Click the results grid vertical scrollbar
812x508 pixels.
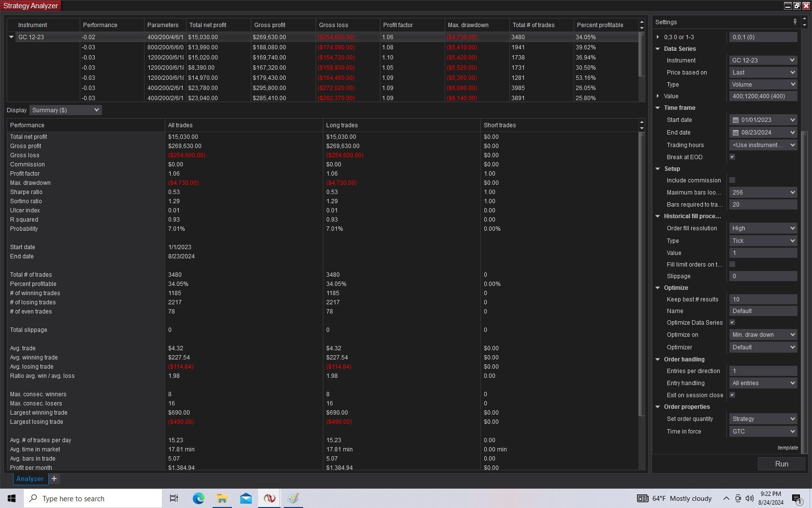coord(641,54)
